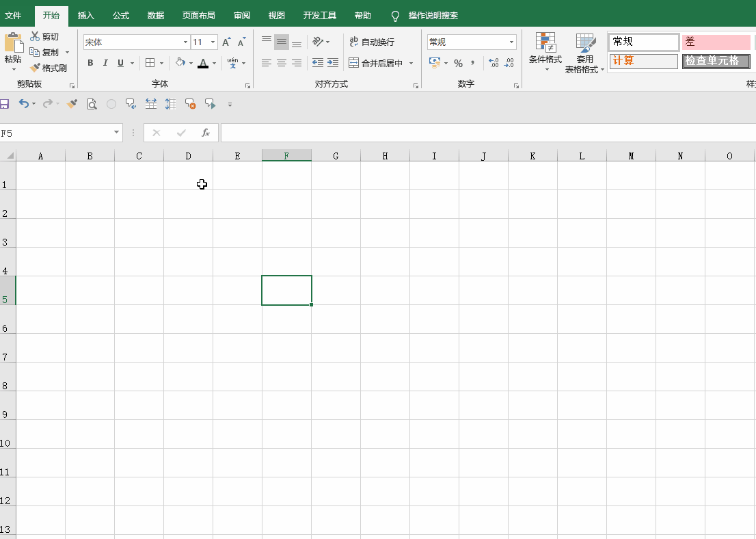
Task: Increase font size with the larger A
Action: pyautogui.click(x=226, y=42)
